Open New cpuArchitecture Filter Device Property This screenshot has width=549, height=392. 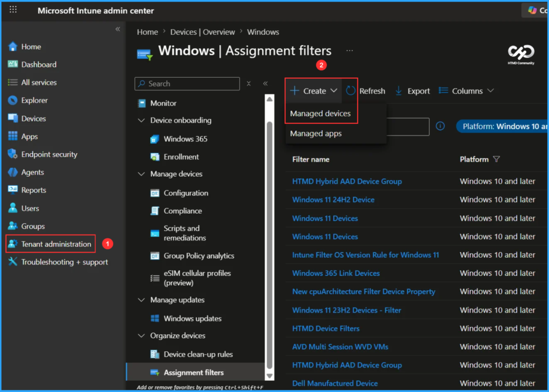[x=364, y=292]
